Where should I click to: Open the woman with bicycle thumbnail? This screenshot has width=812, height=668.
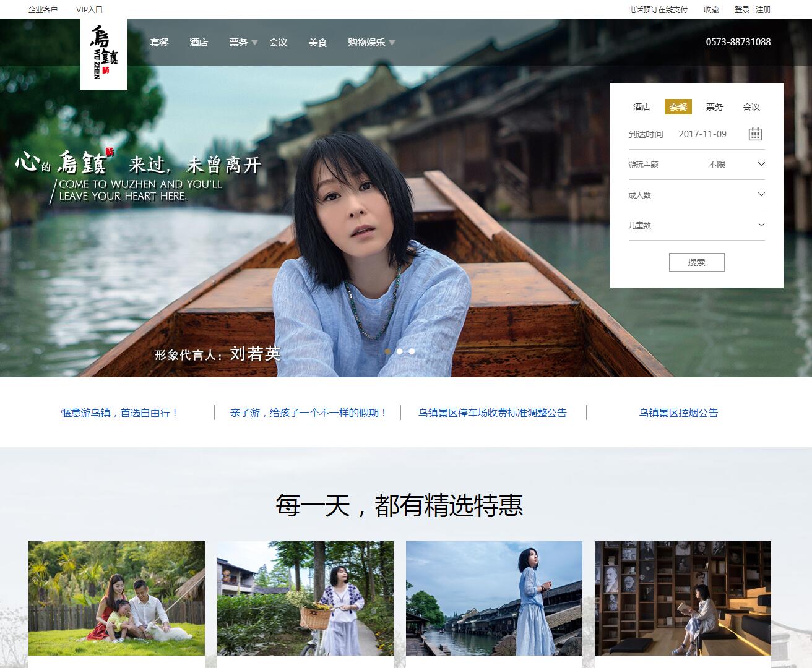[305, 598]
